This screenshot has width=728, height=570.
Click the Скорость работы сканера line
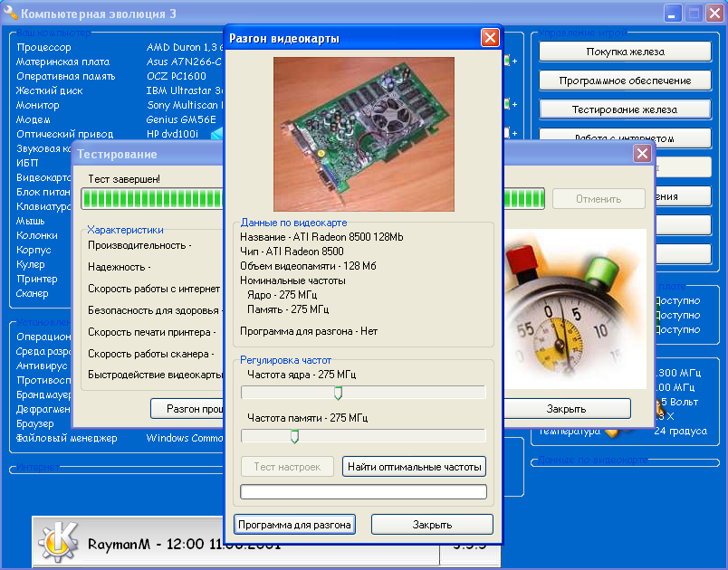pos(151,354)
